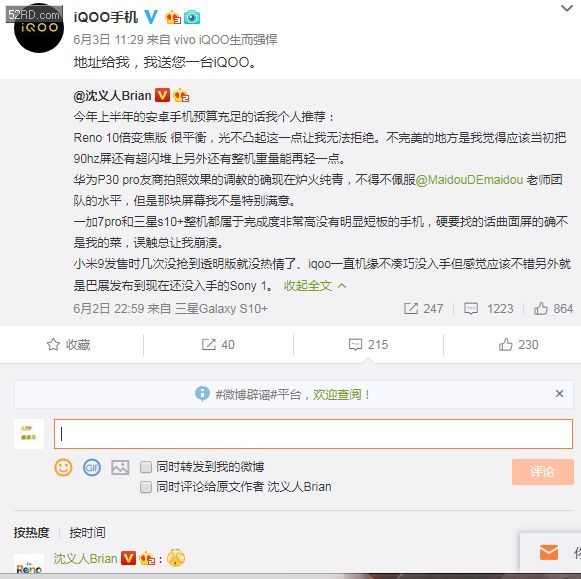Submit comment with 评论 button
581x579 pixels.
(542, 472)
